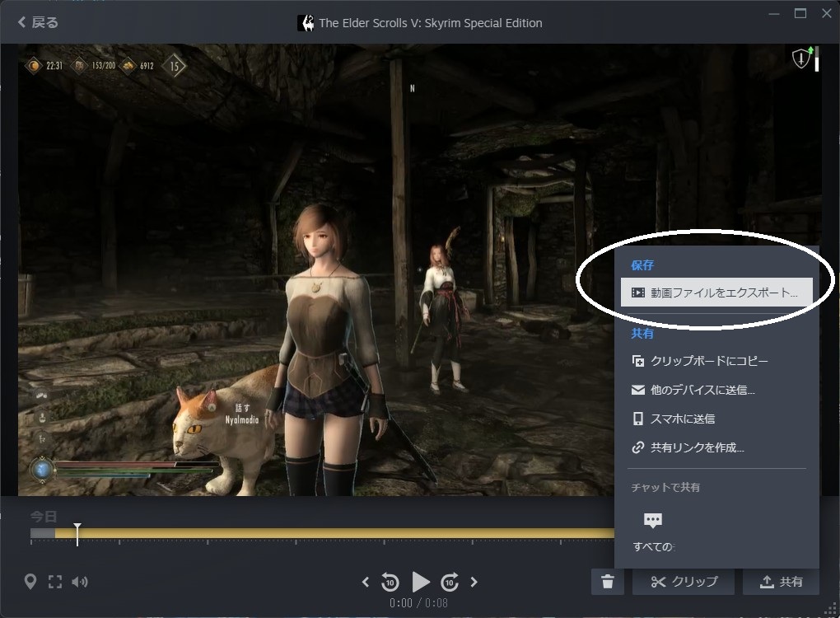Click the クリップ scissors button

point(684,582)
